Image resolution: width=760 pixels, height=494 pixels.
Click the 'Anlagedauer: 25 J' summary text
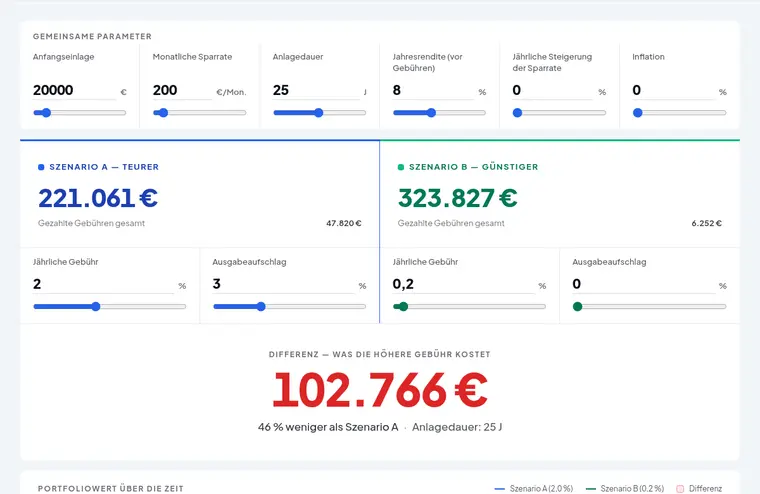[x=457, y=427]
